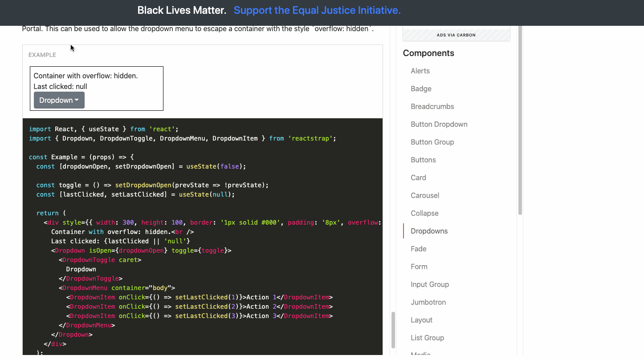Navigate to the "Layout" page
The width and height of the screenshot is (644, 359).
point(421,320)
